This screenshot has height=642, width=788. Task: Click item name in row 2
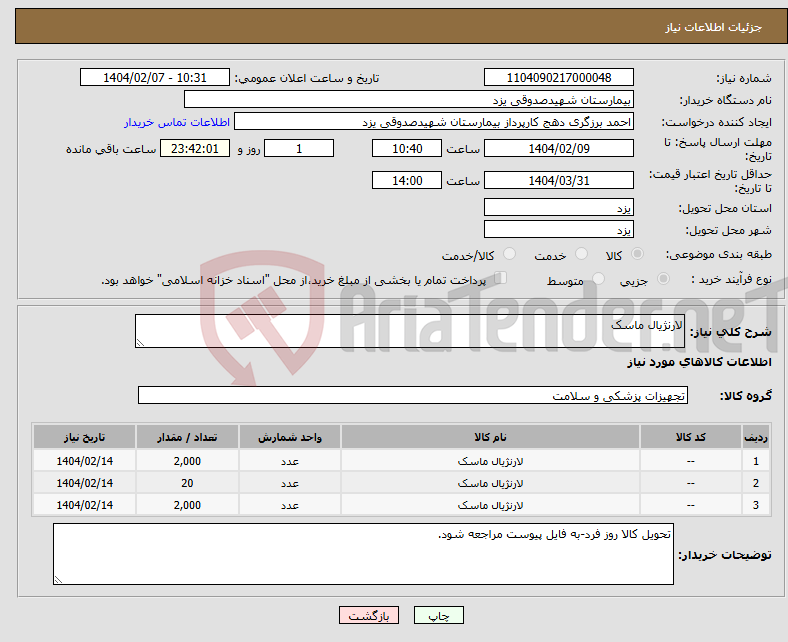[x=490, y=483]
